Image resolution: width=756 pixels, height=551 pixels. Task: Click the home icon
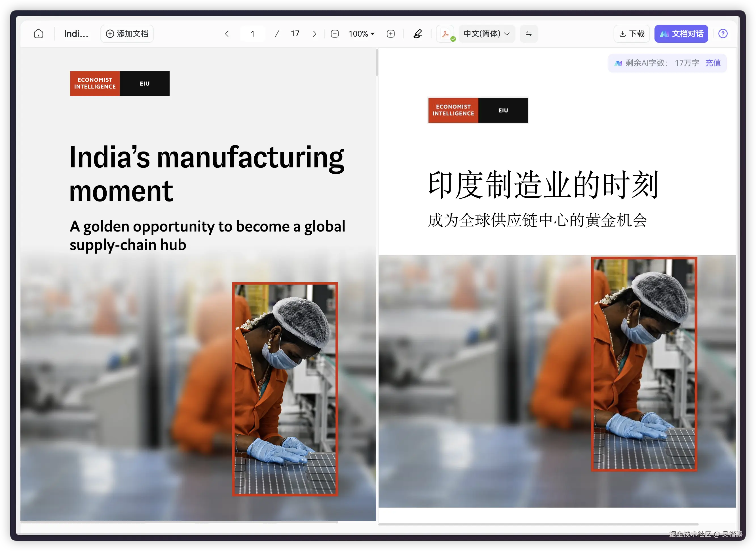click(39, 34)
